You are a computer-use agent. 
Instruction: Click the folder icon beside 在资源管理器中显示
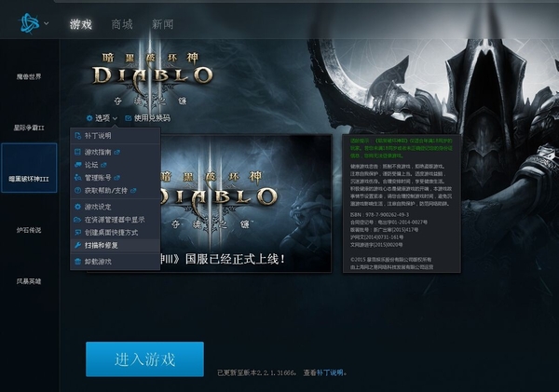(x=77, y=220)
